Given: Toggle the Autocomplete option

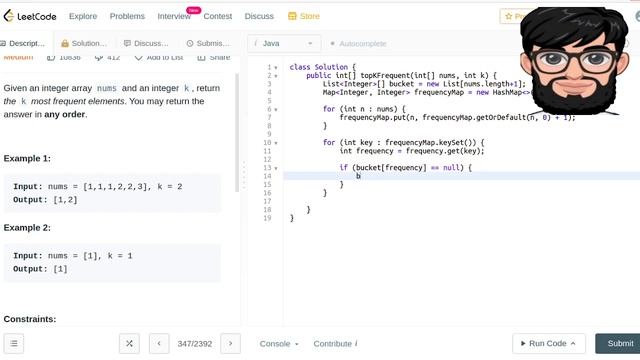Looking at the screenshot, I should pyautogui.click(x=358, y=43).
